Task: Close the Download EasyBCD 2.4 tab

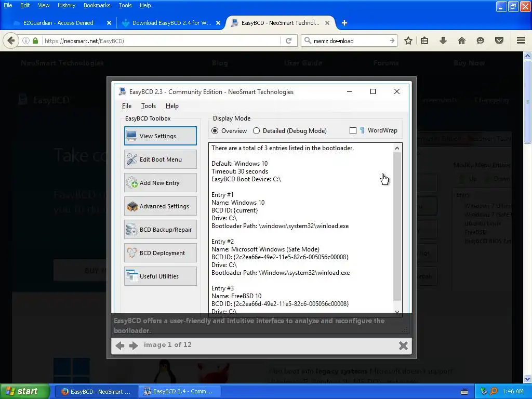Action: 218,23
